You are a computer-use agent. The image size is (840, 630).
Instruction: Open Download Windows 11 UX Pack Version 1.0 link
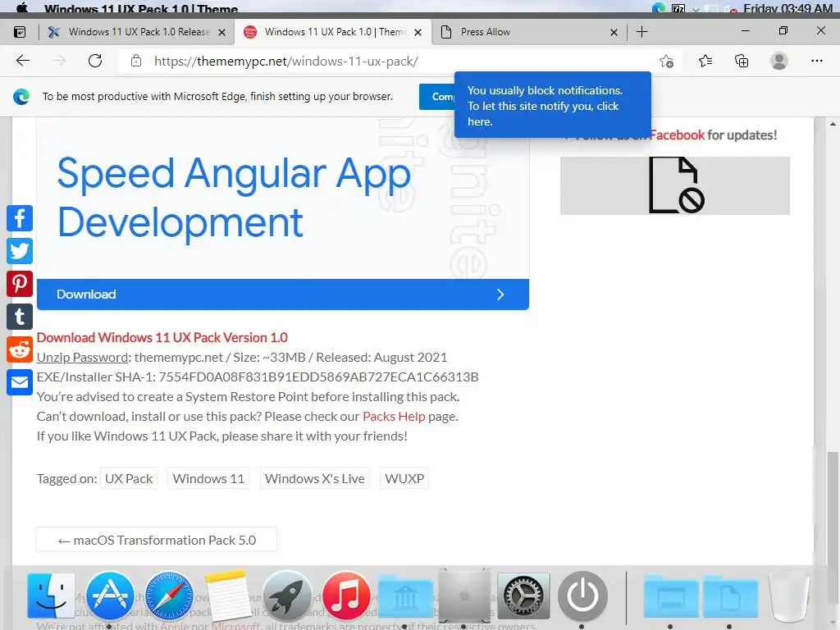point(162,337)
